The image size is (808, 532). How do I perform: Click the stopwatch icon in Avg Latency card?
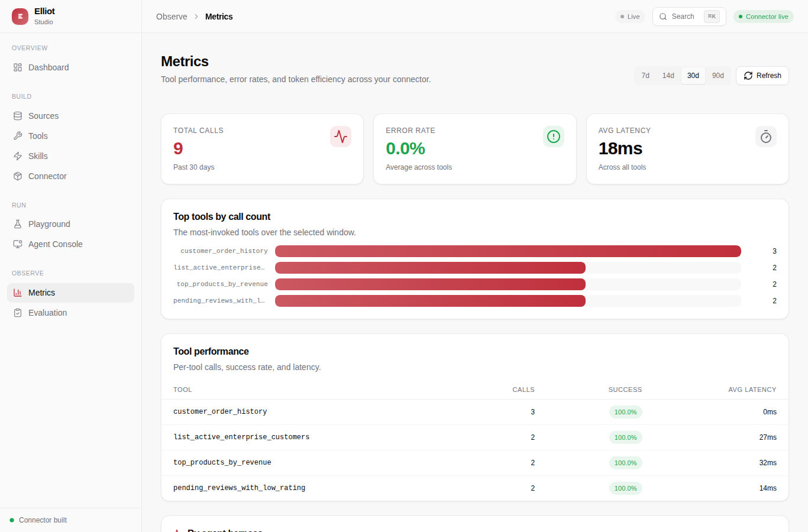[766, 137]
